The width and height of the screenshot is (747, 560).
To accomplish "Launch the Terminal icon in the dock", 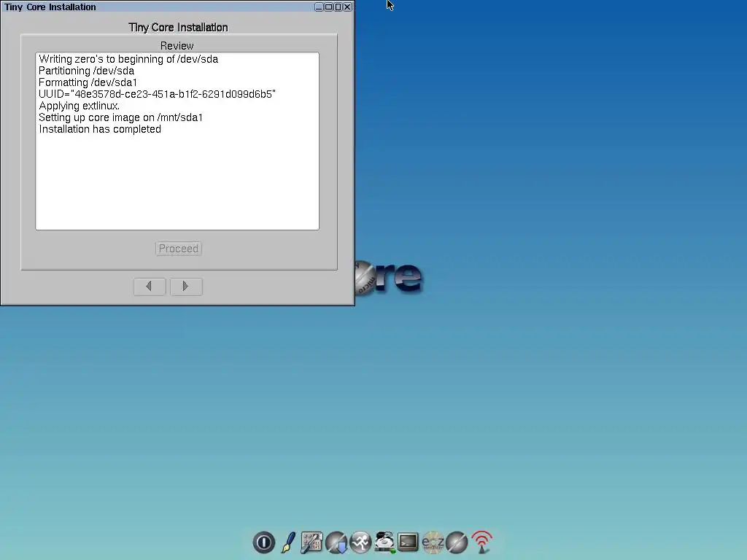I will point(409,542).
